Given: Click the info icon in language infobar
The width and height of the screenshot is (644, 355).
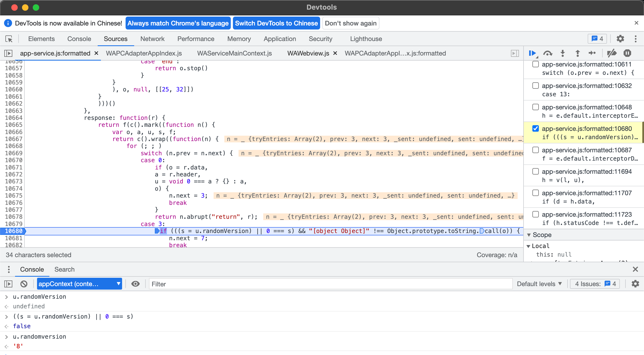Looking at the screenshot, I should tap(8, 23).
